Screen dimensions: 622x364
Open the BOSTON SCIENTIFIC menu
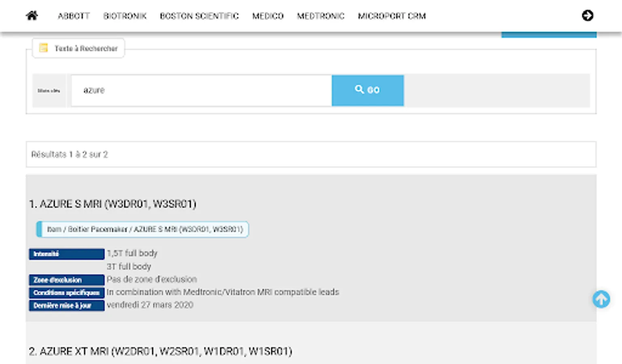[199, 16]
